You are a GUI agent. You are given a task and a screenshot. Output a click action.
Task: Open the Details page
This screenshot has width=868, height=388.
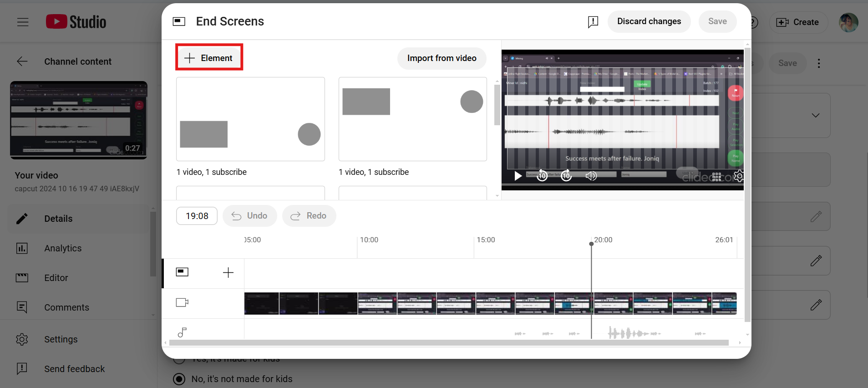tap(78, 219)
